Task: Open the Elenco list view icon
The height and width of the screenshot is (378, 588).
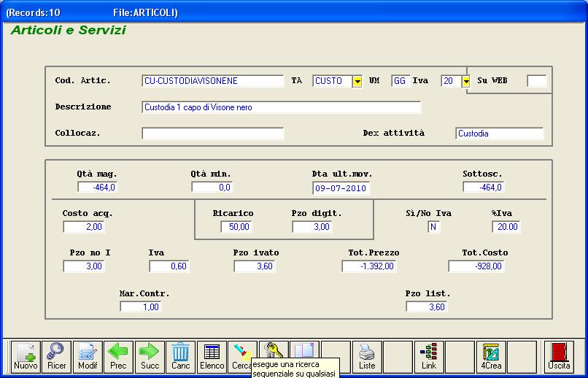Action: pos(212,357)
